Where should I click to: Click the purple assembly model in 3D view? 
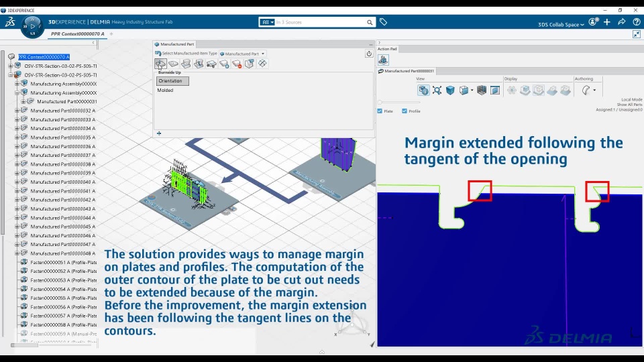point(338,154)
